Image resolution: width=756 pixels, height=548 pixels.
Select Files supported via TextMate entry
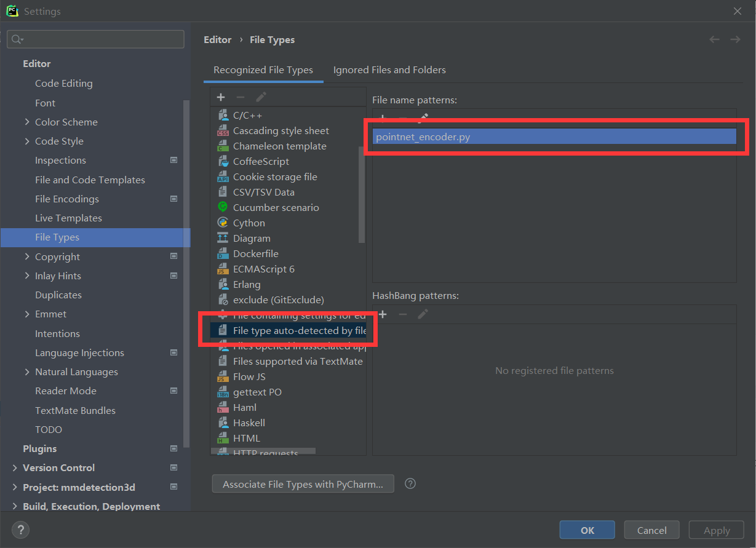click(288, 361)
